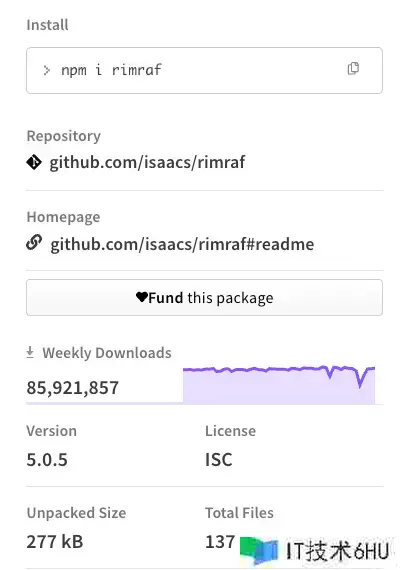Click the prompt chevron in install box
Screen dimensions: 400x570
coord(47,70)
